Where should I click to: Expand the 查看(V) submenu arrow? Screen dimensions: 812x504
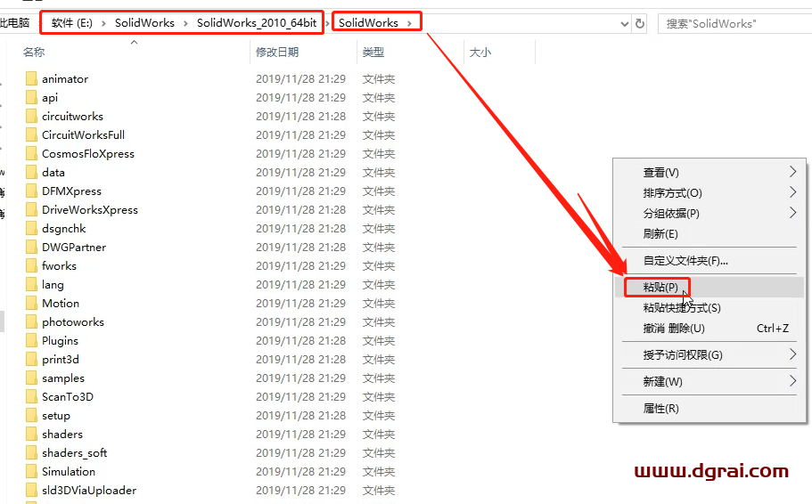point(792,172)
